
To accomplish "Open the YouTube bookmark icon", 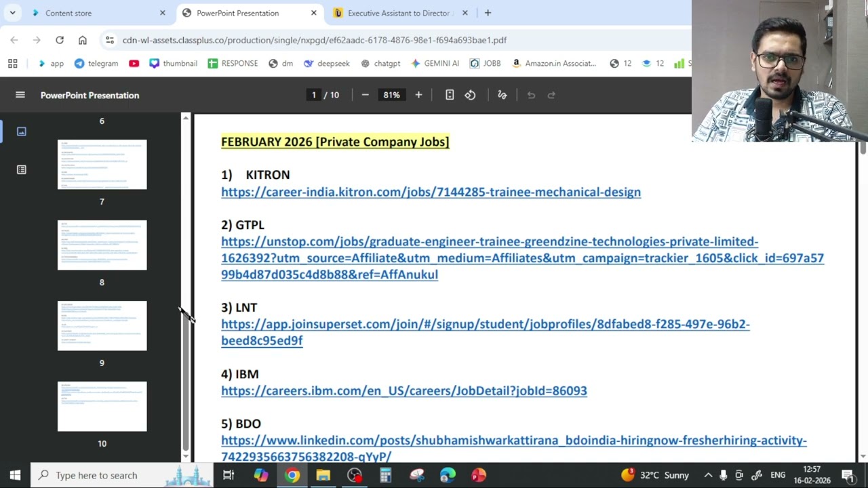I will point(134,63).
